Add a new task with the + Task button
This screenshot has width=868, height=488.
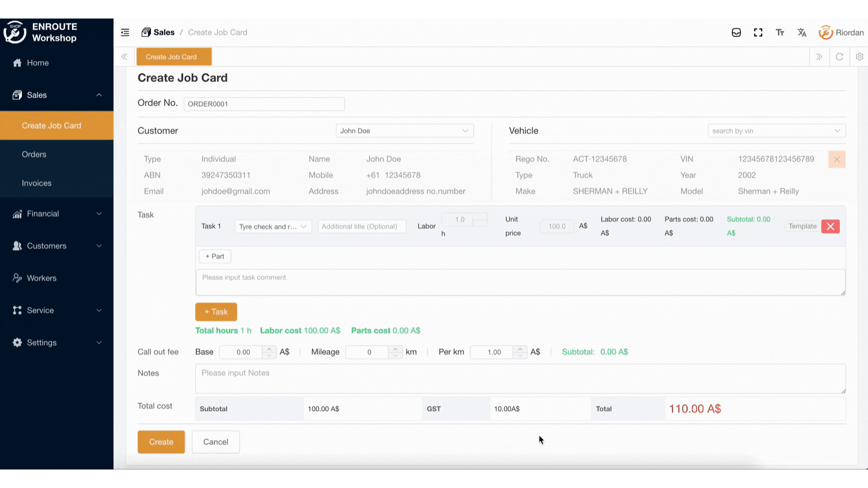point(216,311)
